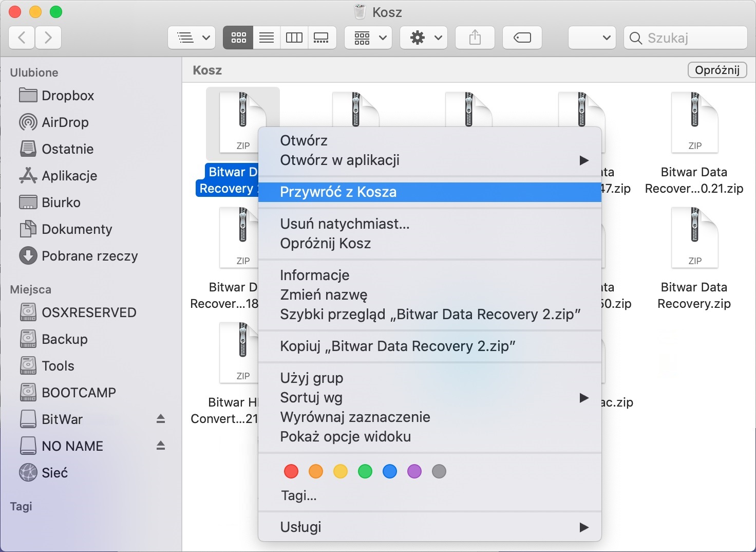Apply the red color tag
This screenshot has height=552, width=756.
pyautogui.click(x=291, y=471)
